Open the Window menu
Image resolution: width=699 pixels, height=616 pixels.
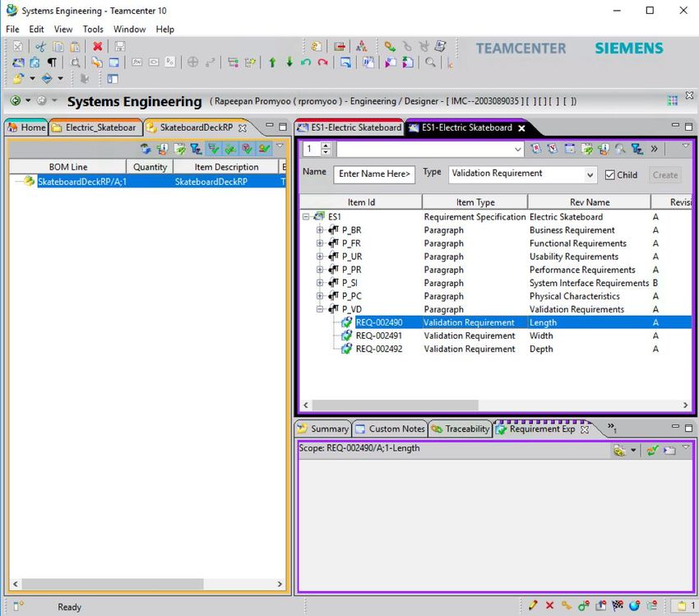click(129, 30)
